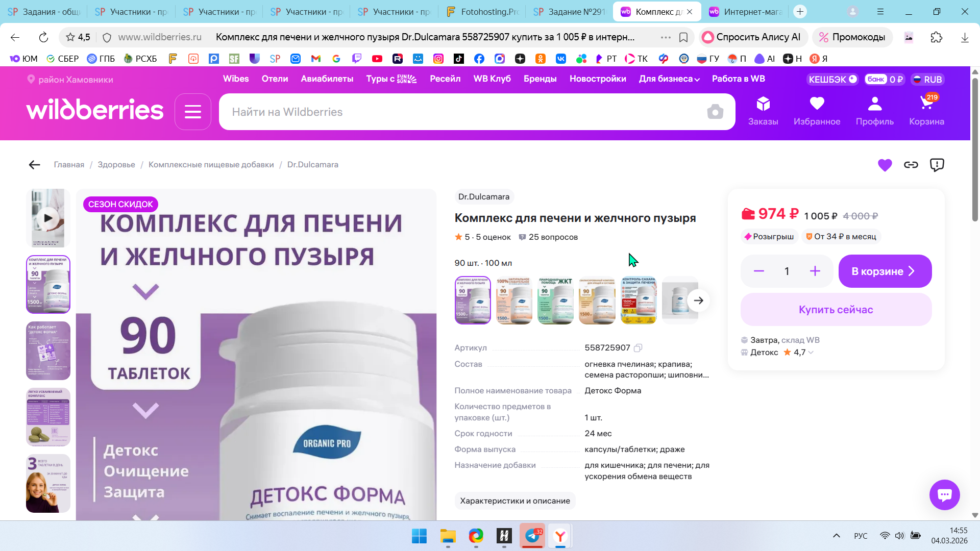Image resolution: width=980 pixels, height=551 pixels.
Task: Click the camera photo-search icon
Action: click(715, 112)
